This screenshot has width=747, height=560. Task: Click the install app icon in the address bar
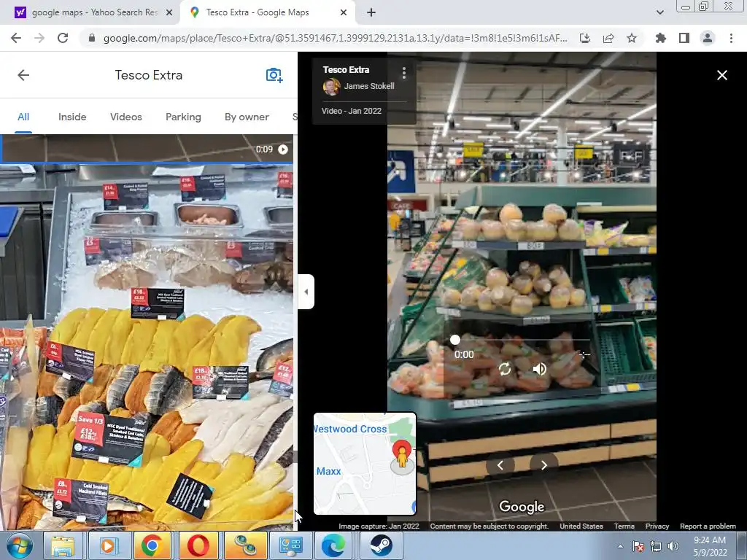585,38
